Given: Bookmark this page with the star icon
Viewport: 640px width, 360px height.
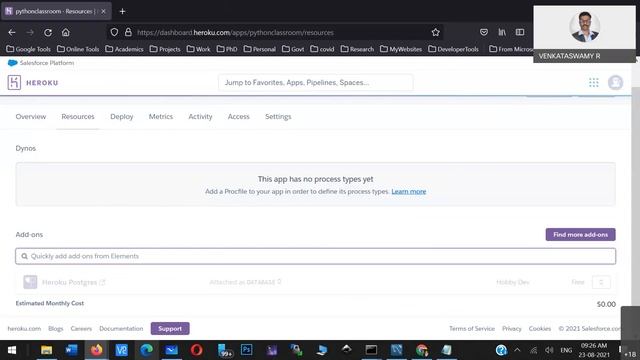Looking at the screenshot, I should (436, 32).
